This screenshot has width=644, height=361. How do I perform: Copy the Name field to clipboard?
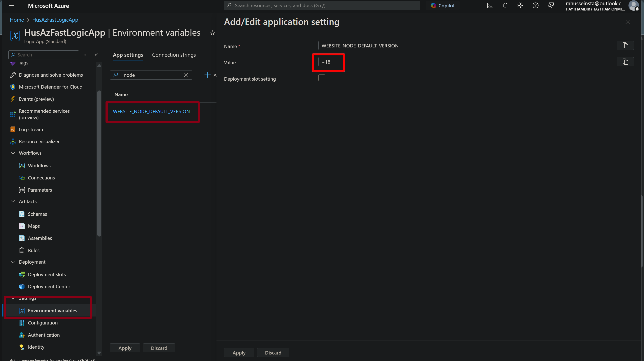pos(625,45)
